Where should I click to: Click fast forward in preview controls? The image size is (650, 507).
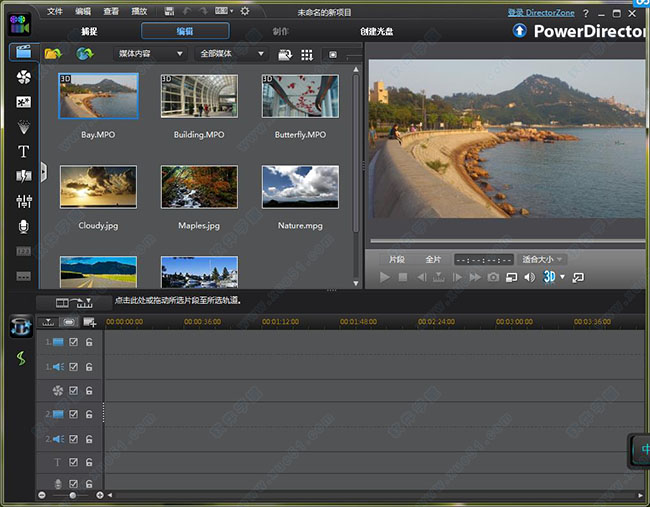[x=475, y=277]
